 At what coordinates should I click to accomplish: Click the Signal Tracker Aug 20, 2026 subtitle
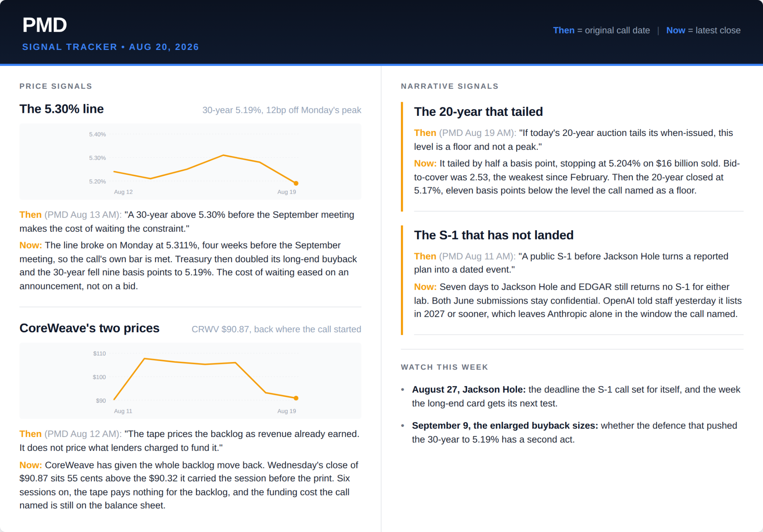click(111, 47)
